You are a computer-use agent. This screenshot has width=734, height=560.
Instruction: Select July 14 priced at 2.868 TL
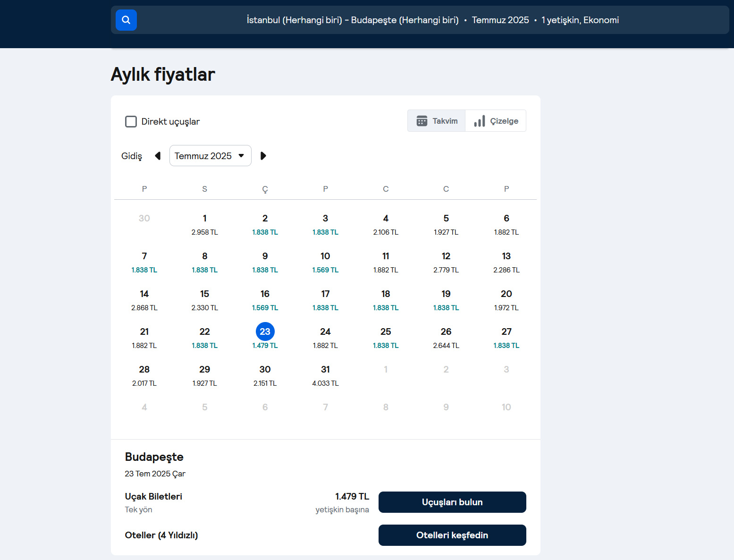click(144, 300)
